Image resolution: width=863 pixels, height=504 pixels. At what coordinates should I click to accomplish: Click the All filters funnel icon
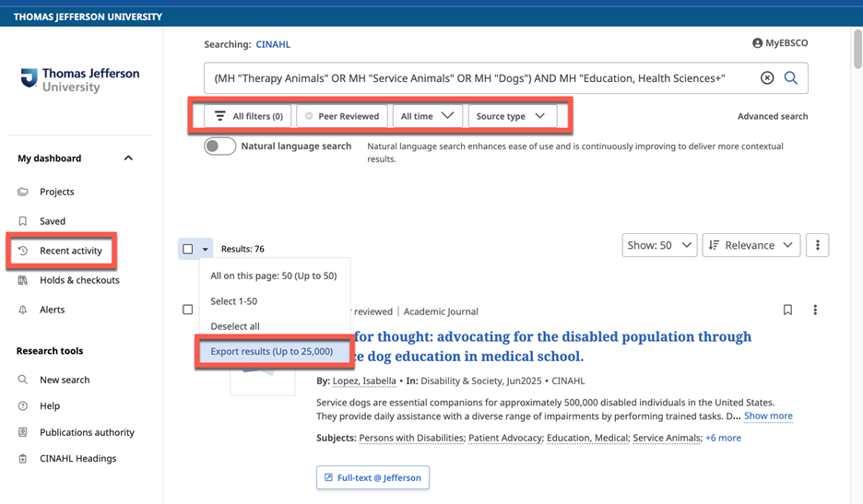pos(220,116)
